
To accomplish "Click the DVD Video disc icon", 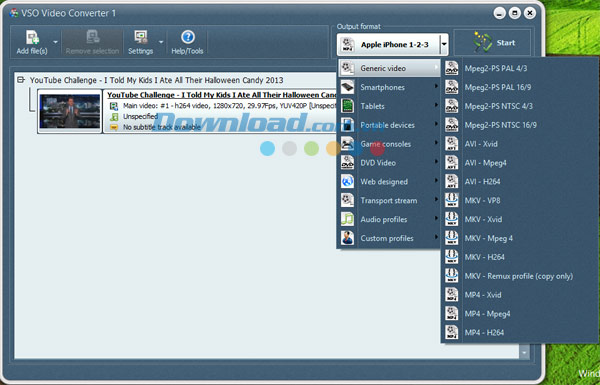I will coord(347,162).
